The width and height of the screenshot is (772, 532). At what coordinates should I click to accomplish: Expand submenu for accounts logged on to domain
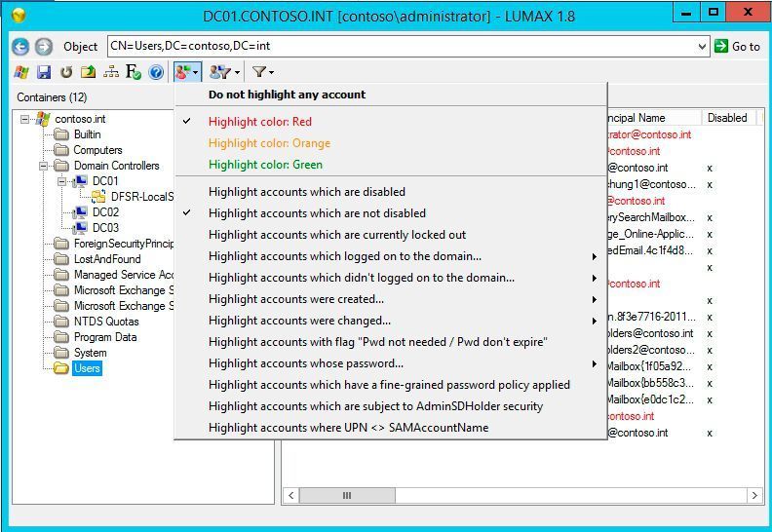coord(595,256)
